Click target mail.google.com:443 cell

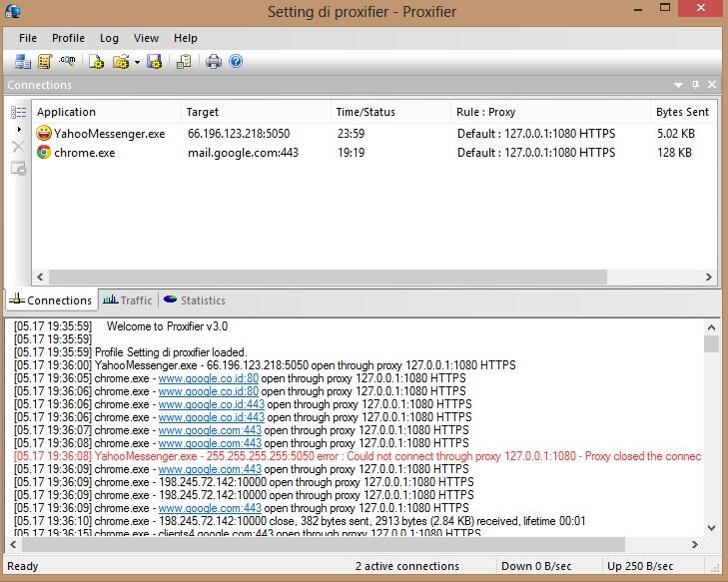click(x=243, y=153)
